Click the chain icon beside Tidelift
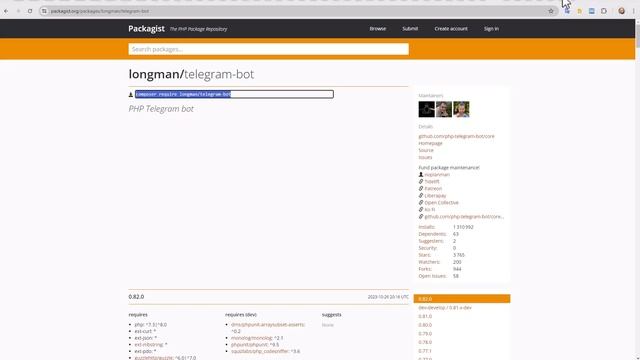Screen dimensions: 640x360 (421, 181)
